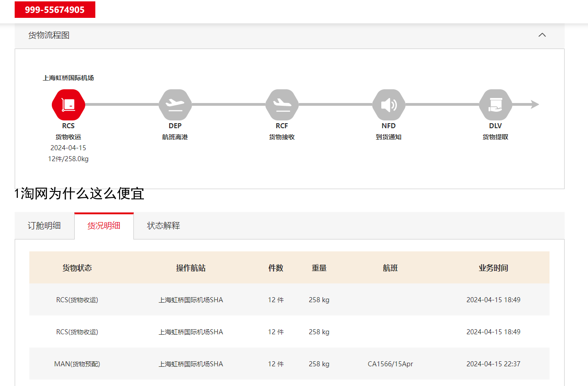Click the RCF cargo received plane icon
588x386 pixels.
pos(282,105)
